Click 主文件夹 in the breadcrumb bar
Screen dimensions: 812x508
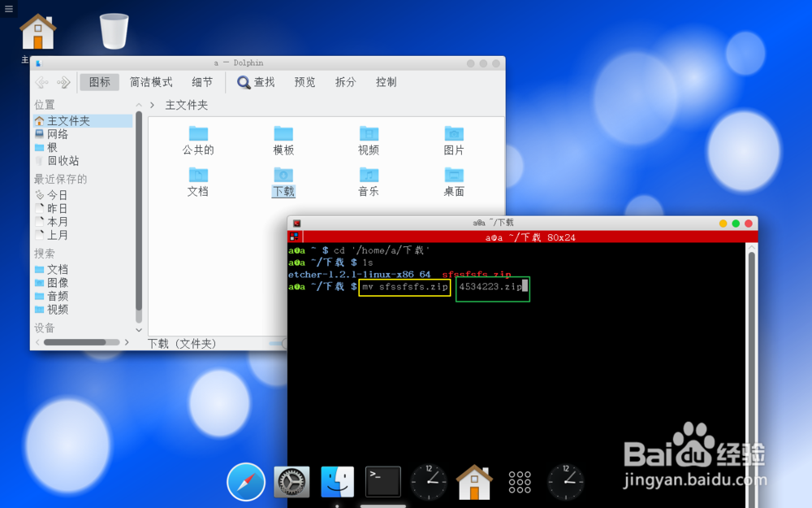pos(186,105)
